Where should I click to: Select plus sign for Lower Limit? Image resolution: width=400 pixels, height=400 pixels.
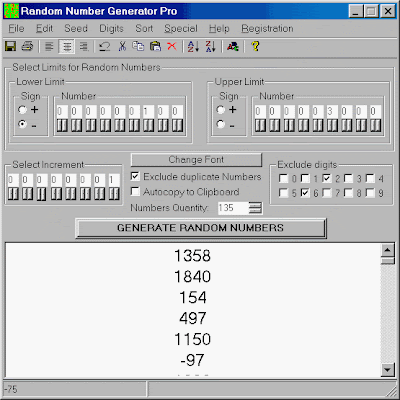[23, 109]
